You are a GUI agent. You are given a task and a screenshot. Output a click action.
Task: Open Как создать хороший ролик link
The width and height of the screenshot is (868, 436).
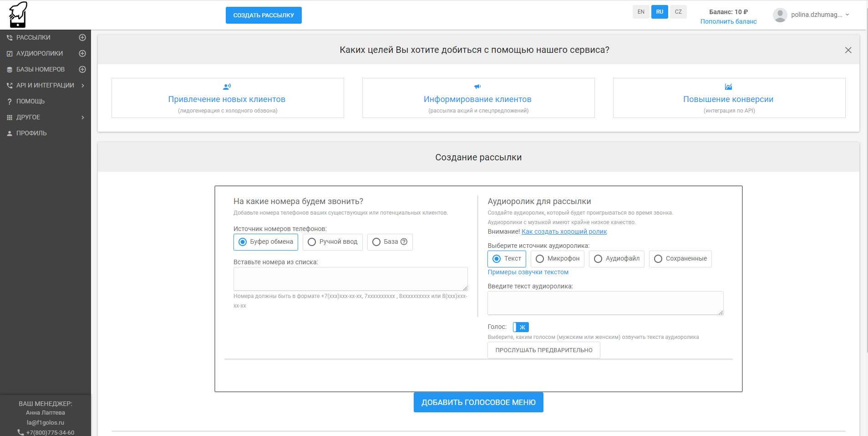[564, 231]
